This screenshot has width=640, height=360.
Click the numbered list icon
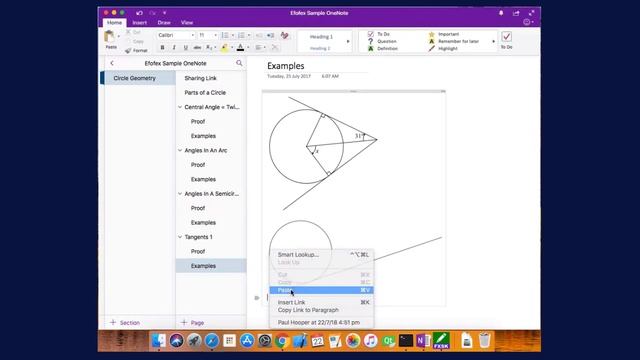(241, 36)
